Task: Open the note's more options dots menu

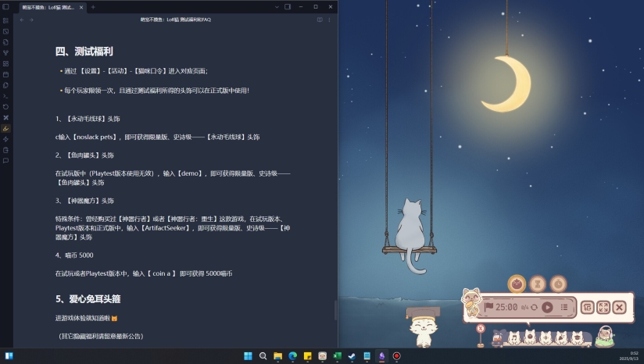Action: pyautogui.click(x=329, y=20)
